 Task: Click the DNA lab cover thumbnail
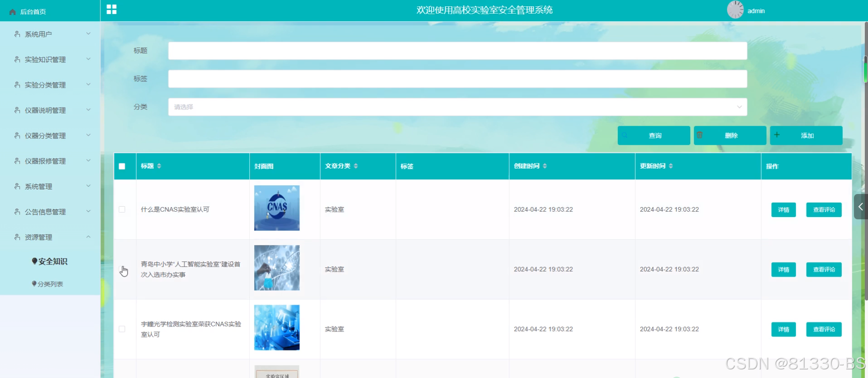point(277,268)
